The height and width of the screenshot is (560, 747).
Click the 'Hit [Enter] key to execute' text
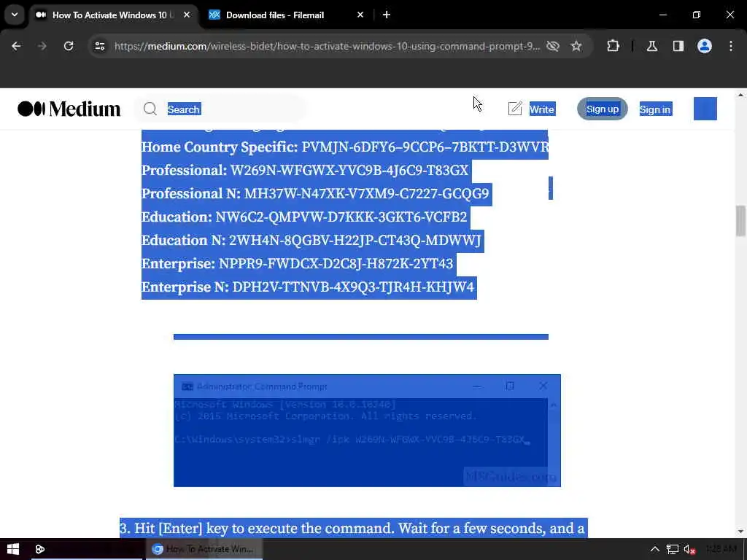pos(352,528)
